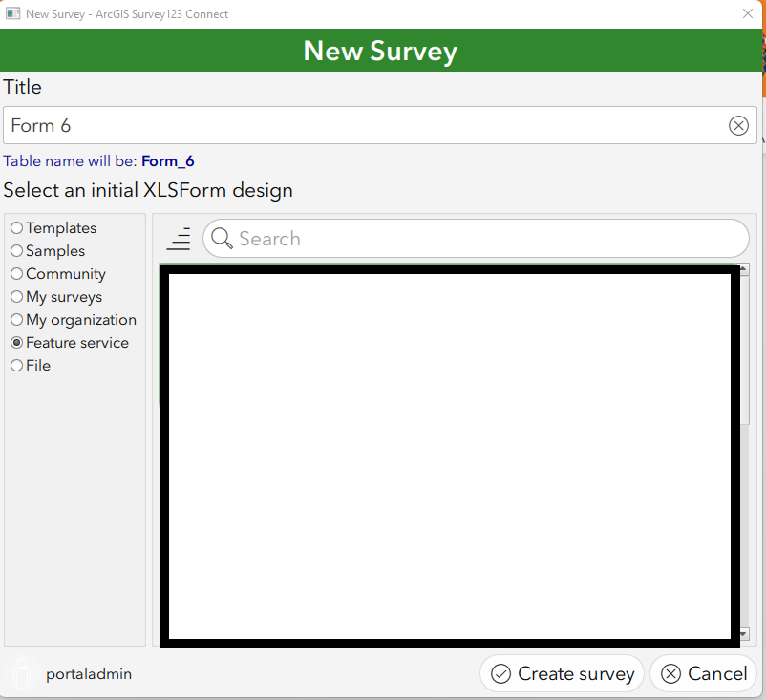
Task: Switch design source to My surveys
Action: coord(16,296)
